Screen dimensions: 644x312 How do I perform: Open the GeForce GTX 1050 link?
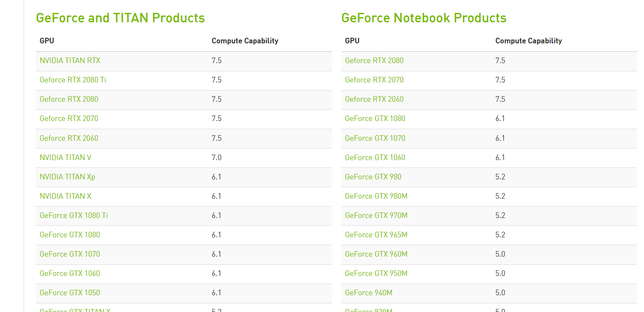point(70,293)
